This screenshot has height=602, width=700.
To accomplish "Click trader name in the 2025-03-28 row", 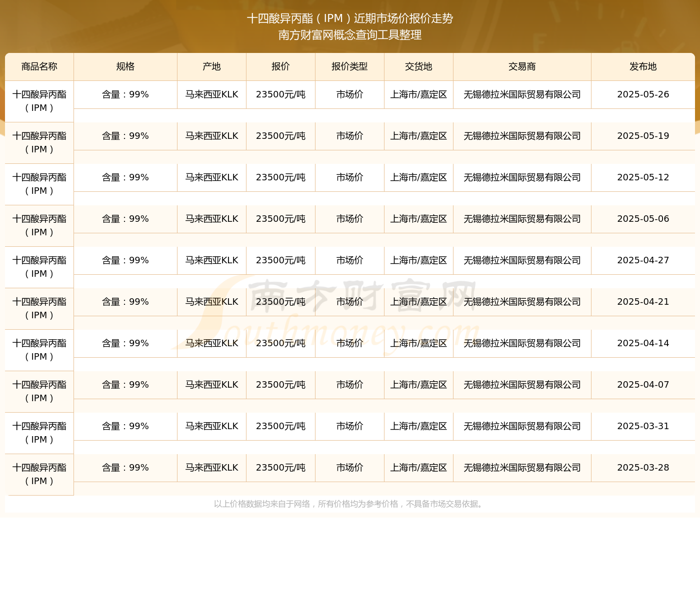I will coord(522,468).
